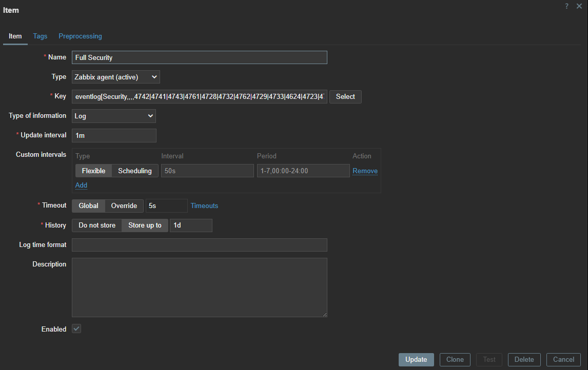Image resolution: width=588 pixels, height=370 pixels.
Task: Switch to the Preprocessing tab
Action: pyautogui.click(x=80, y=36)
